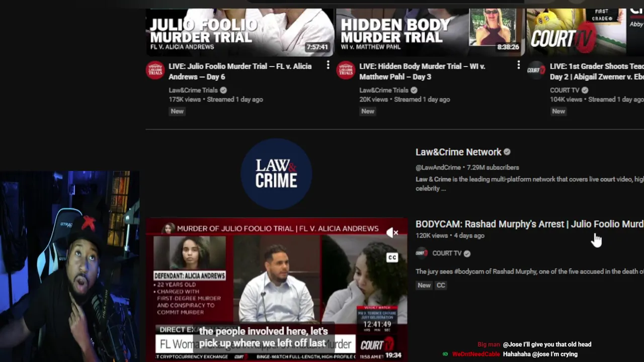Play the Murder of Julio Foolio Trial preview video

(276, 290)
